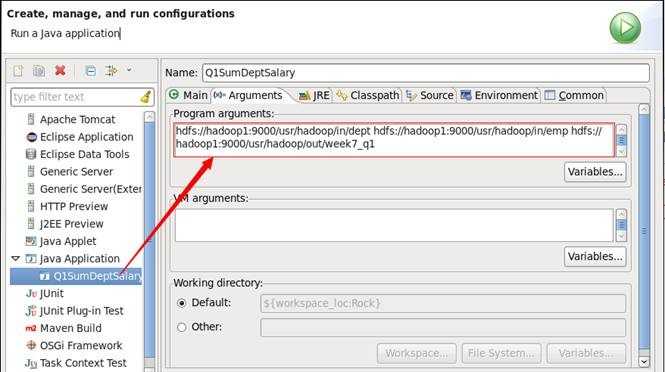Open the filter launch configurations icon

click(x=111, y=71)
